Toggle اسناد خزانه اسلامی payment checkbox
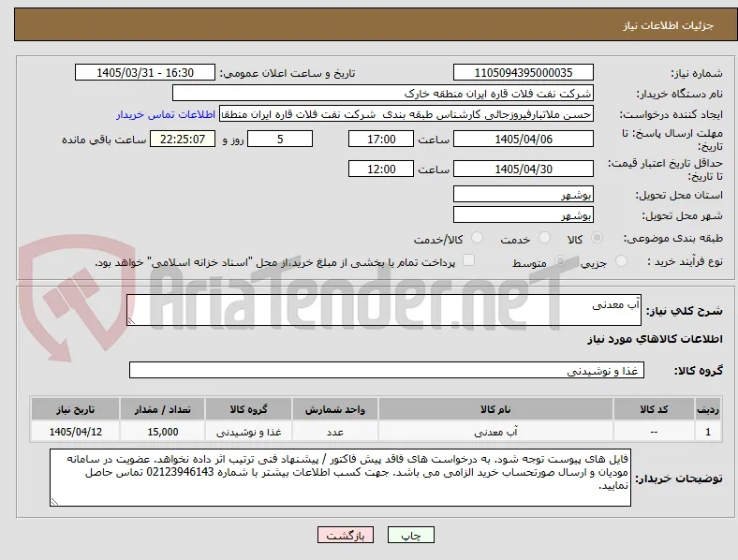Screen dimensions: 738x560 tap(469, 260)
